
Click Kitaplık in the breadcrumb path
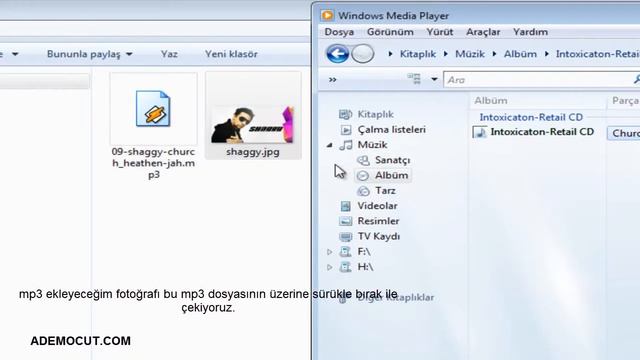coord(418,54)
